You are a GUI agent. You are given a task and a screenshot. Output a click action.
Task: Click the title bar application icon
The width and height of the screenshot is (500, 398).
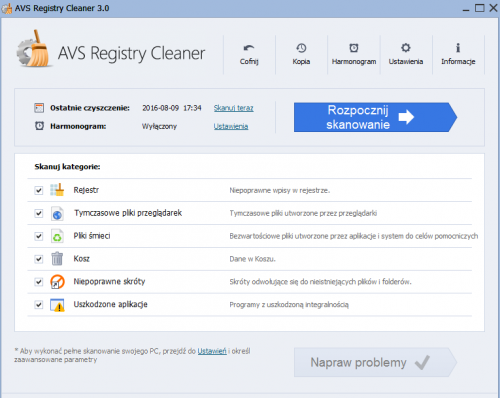(7, 8)
